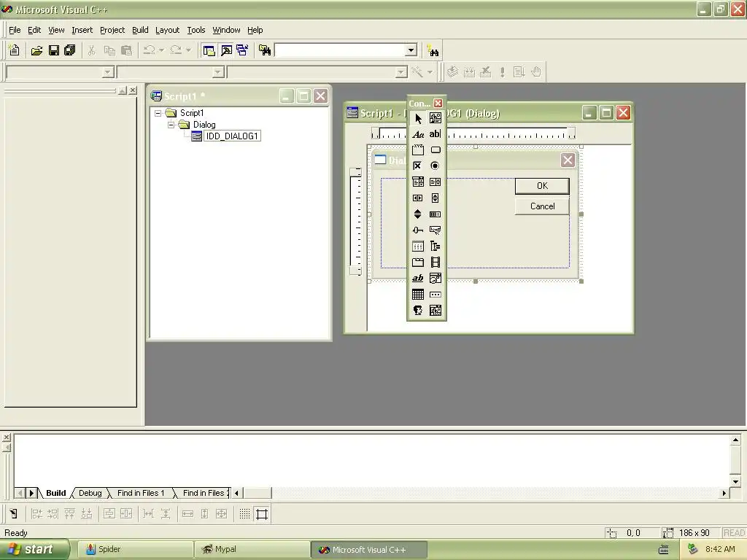Click the Find in Files toolbar icon
The height and width of the screenshot is (560, 747).
point(264,50)
